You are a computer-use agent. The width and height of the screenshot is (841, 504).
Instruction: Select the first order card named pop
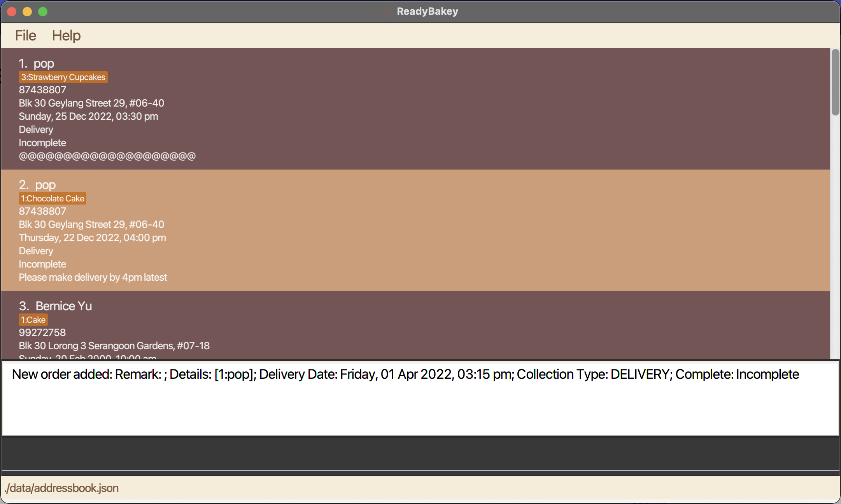click(x=389, y=109)
